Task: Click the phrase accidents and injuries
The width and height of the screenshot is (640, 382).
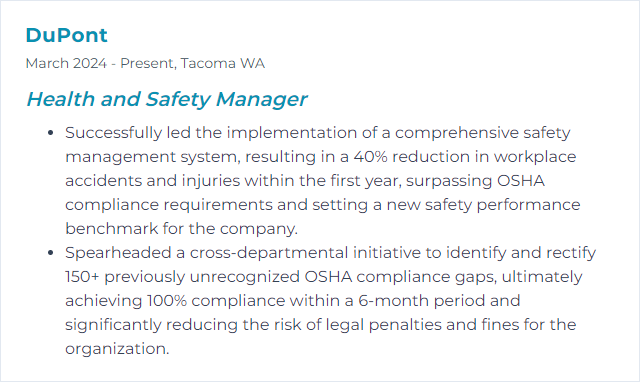Action: (153, 181)
